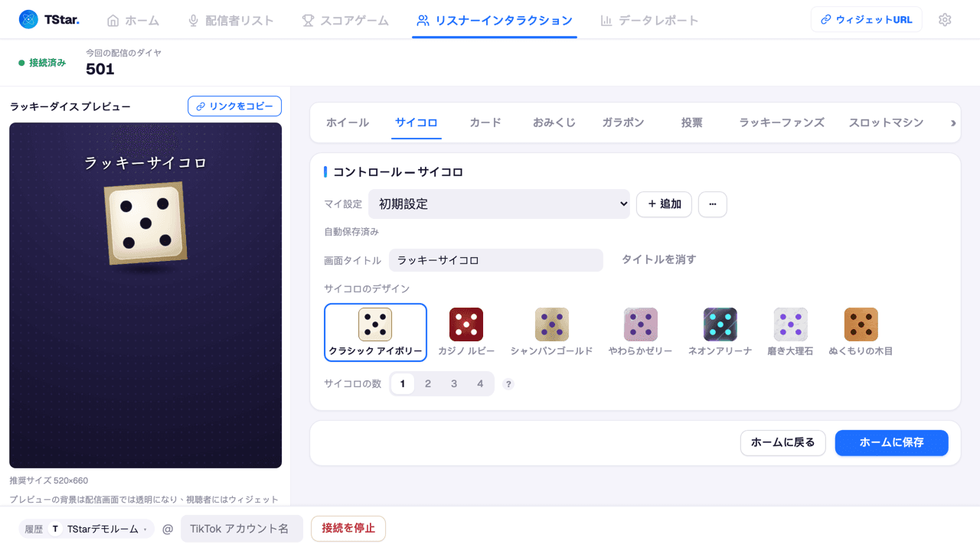Switch to the スロットマシン tab
Viewport: 980px width, 551px height.
pos(886,122)
